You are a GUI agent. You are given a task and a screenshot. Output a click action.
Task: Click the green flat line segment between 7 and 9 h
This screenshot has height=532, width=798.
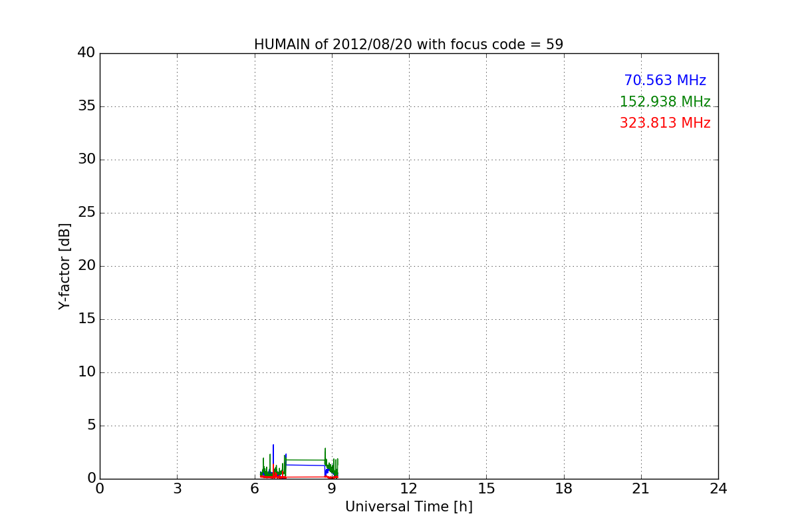(305, 460)
